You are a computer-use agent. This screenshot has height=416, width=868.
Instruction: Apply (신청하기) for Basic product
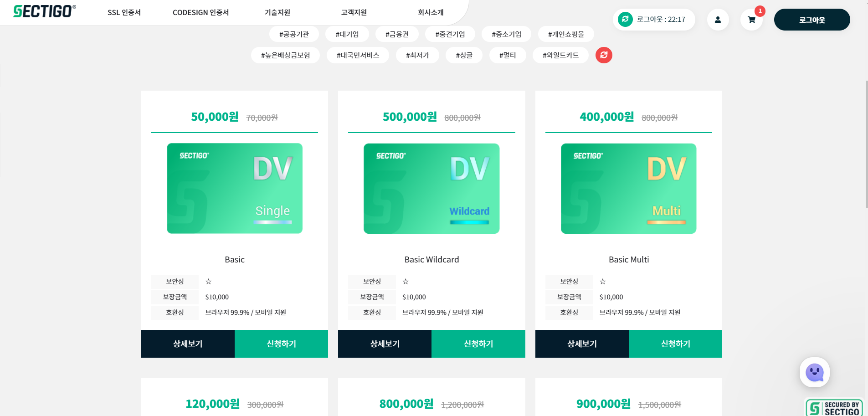[x=281, y=344]
